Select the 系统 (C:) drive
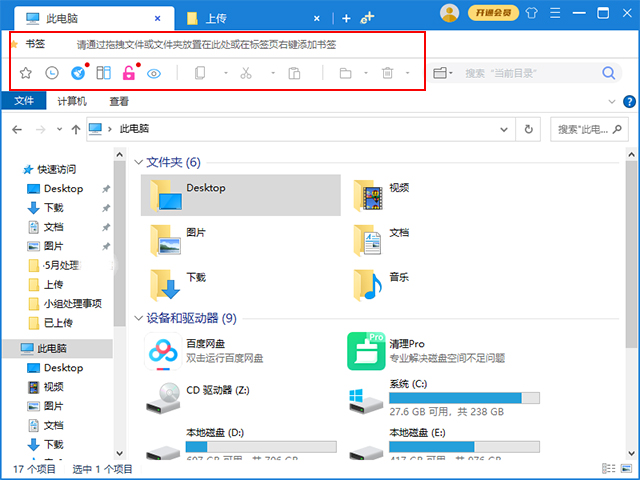Viewport: 640px width, 480px height. coord(445,400)
